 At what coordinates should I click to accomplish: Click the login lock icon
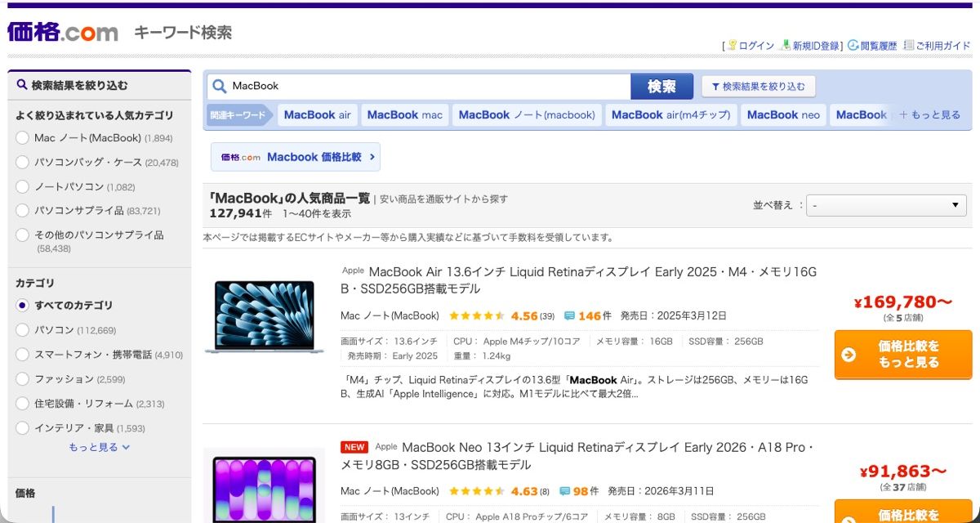733,46
